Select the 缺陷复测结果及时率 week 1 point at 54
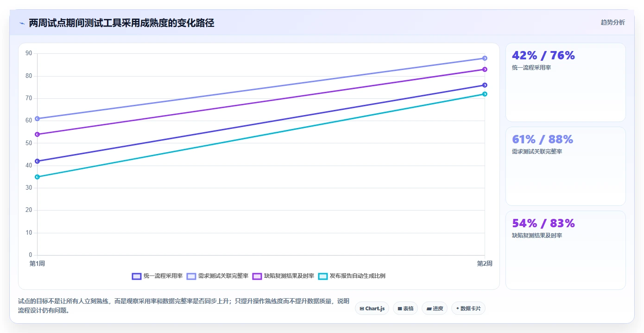 tap(37, 134)
